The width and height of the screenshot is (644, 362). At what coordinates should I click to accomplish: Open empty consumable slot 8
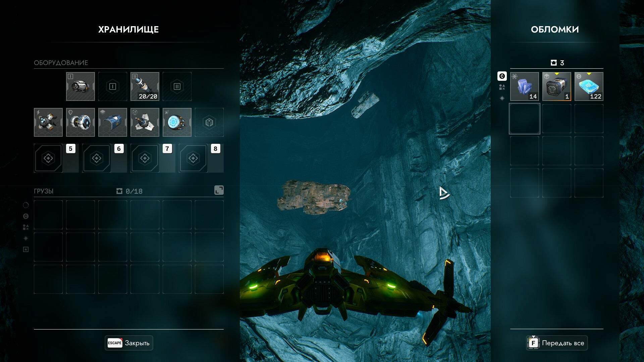coord(193,158)
